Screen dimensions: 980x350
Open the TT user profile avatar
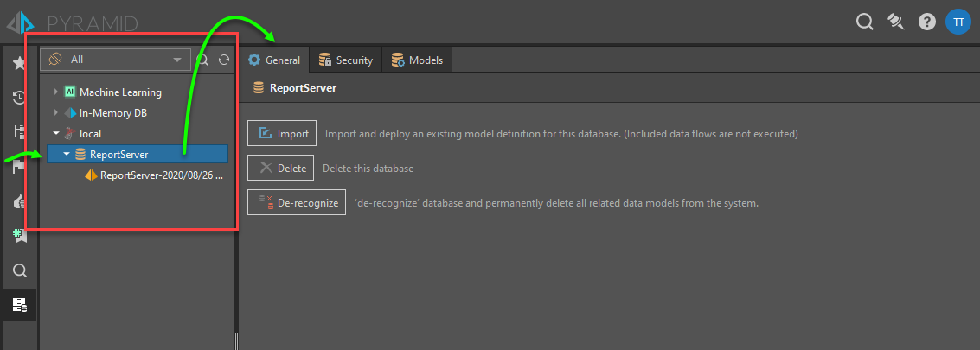(958, 22)
